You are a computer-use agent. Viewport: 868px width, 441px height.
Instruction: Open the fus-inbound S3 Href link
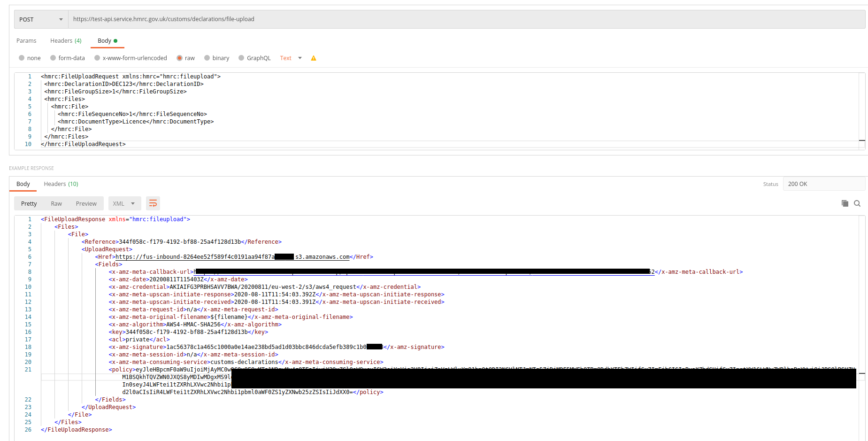[232, 257]
